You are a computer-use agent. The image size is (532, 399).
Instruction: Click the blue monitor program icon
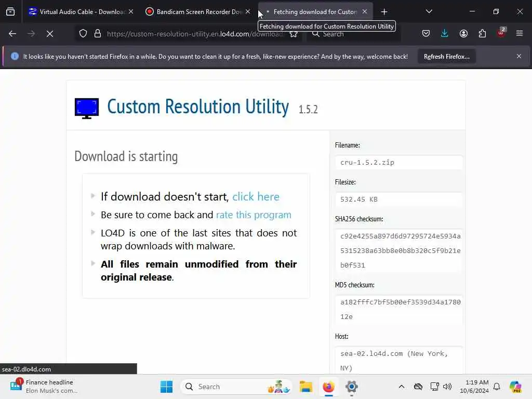click(x=87, y=108)
